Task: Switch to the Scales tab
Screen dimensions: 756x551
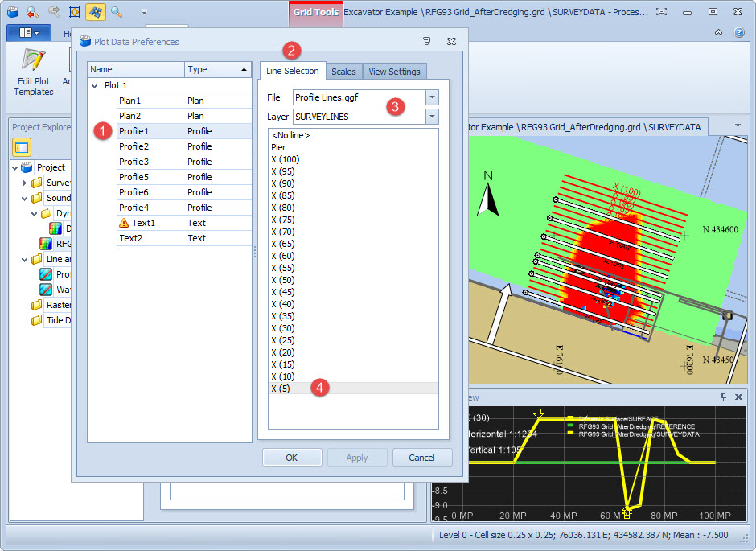Action: pyautogui.click(x=343, y=72)
